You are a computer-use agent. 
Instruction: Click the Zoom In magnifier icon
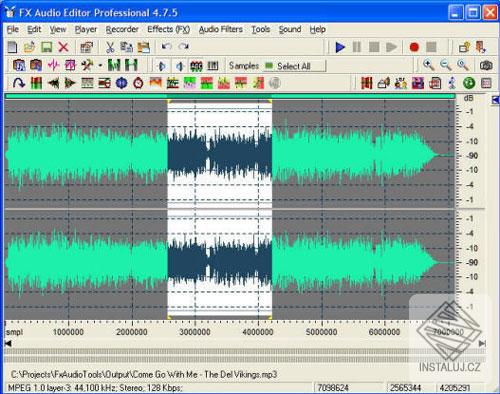click(429, 65)
